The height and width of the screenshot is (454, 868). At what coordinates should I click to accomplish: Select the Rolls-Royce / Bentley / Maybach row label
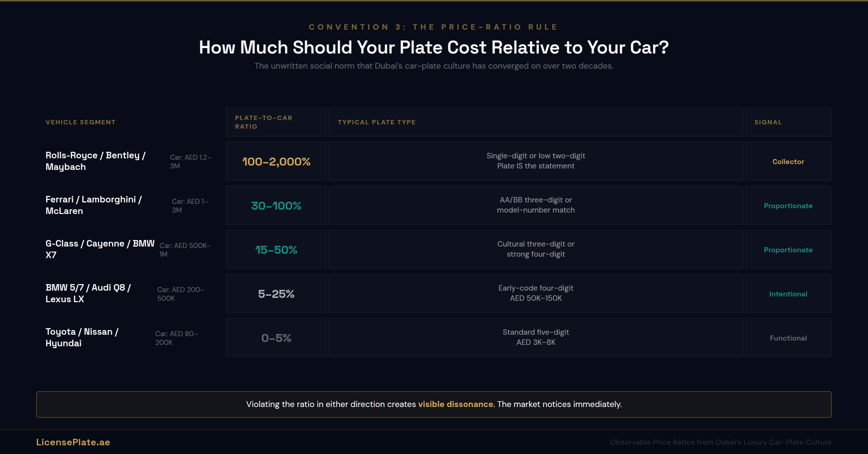(95, 161)
